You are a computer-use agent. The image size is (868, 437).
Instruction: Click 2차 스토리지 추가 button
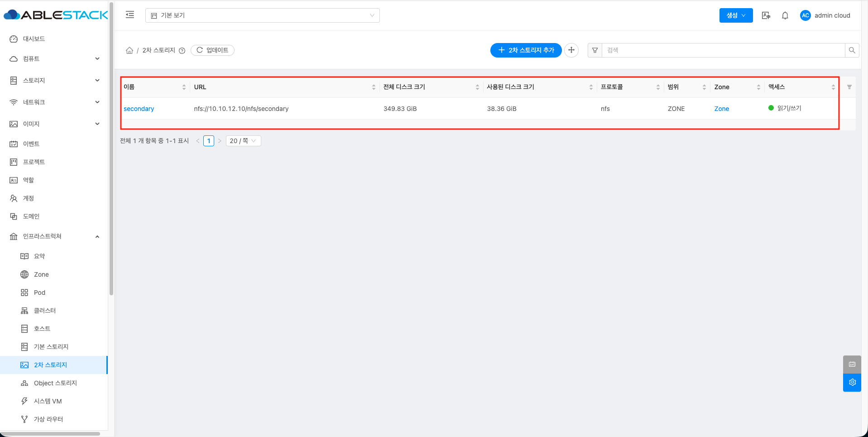click(526, 50)
